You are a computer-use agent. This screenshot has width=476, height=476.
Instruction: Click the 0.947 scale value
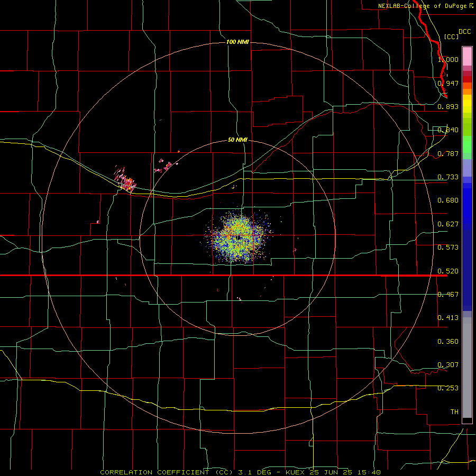tap(448, 83)
